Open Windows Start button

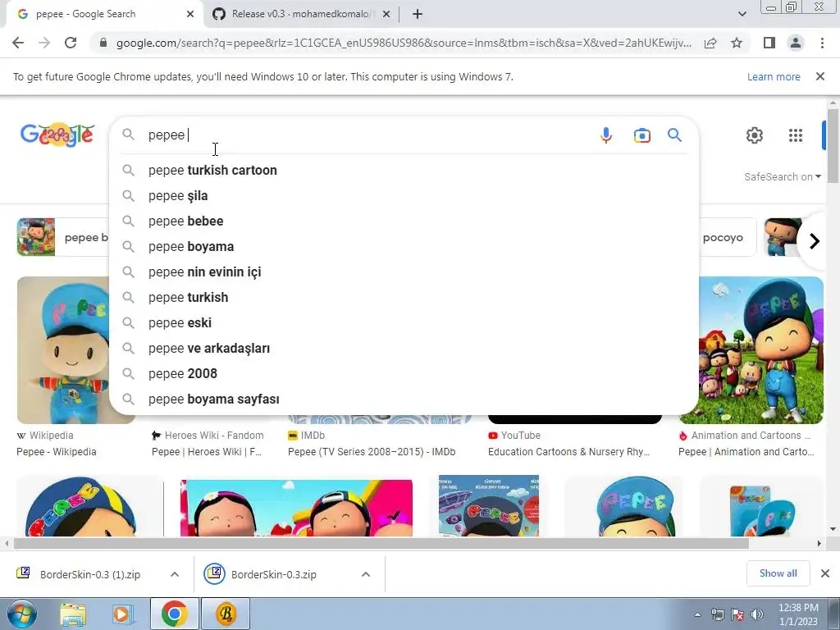pyautogui.click(x=21, y=614)
